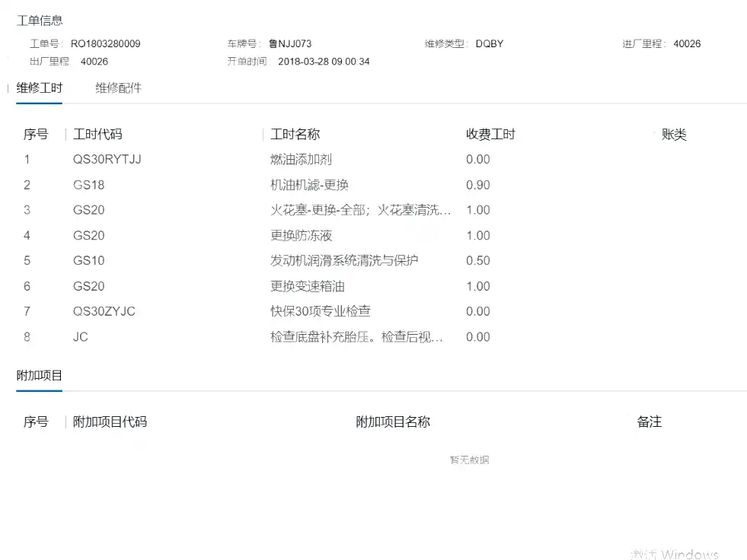The image size is (747, 560).
Task: Click the 暂无数据 empty-state text
Action: [469, 460]
